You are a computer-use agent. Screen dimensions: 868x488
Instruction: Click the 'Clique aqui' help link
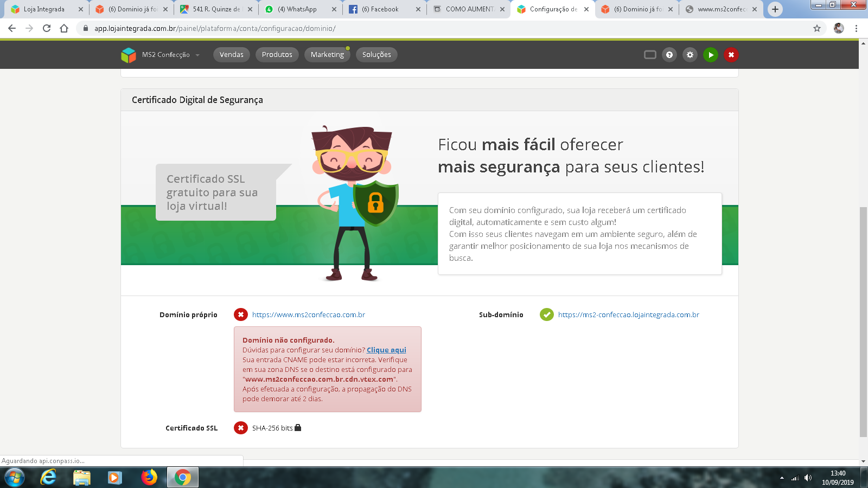pyautogui.click(x=386, y=350)
